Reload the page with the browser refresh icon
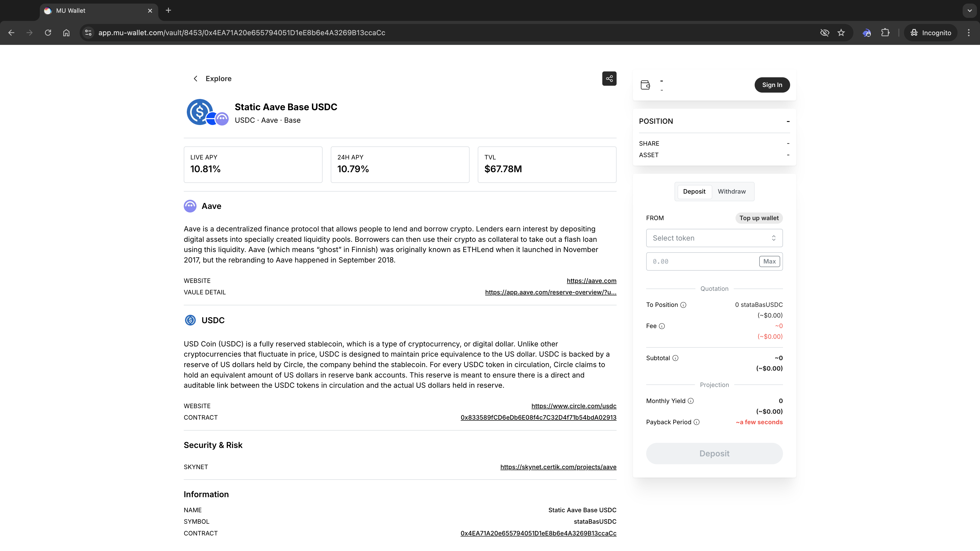 (x=48, y=33)
